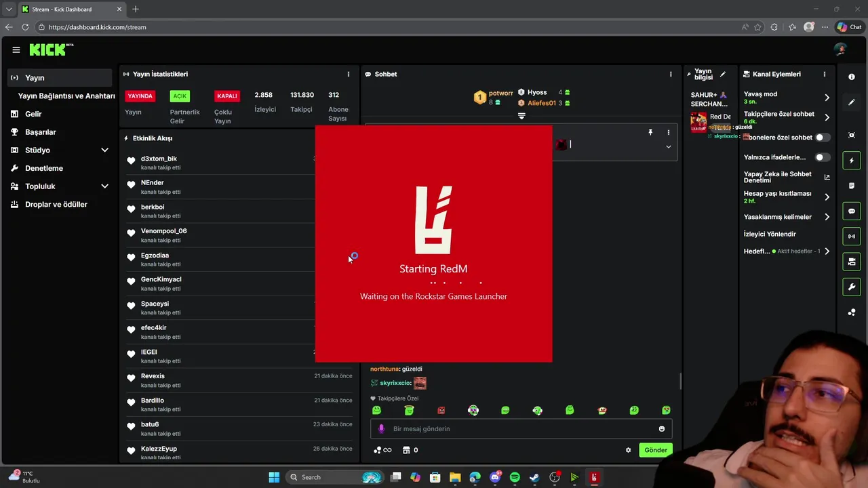Click the KAPALI Çoklu Yayın badge
The height and width of the screenshot is (488, 868).
[x=226, y=96]
